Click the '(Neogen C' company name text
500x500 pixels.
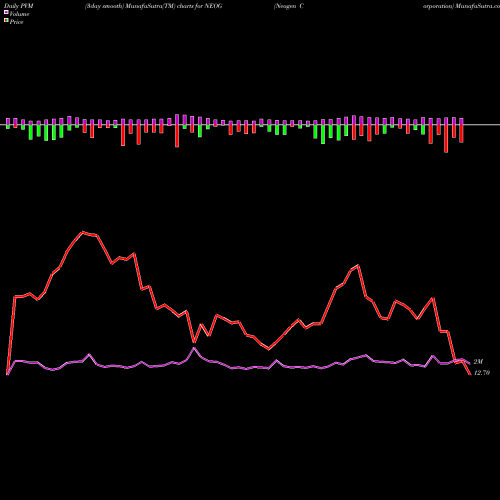[x=288, y=6]
